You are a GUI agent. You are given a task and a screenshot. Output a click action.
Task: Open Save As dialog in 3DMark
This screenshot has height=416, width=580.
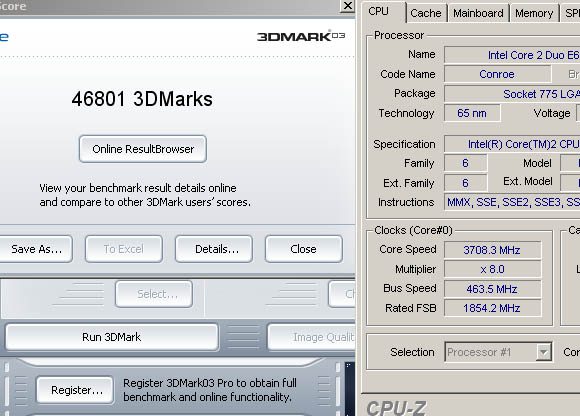[36, 249]
